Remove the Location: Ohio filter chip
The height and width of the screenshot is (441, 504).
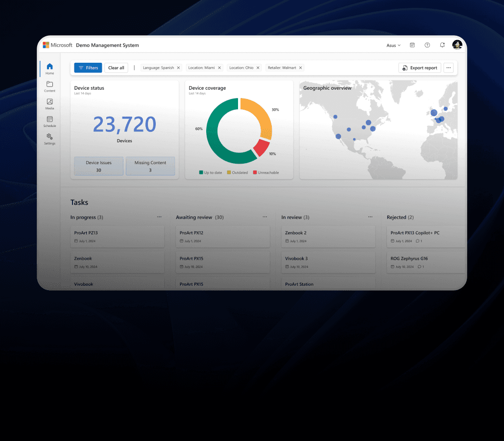coord(258,68)
